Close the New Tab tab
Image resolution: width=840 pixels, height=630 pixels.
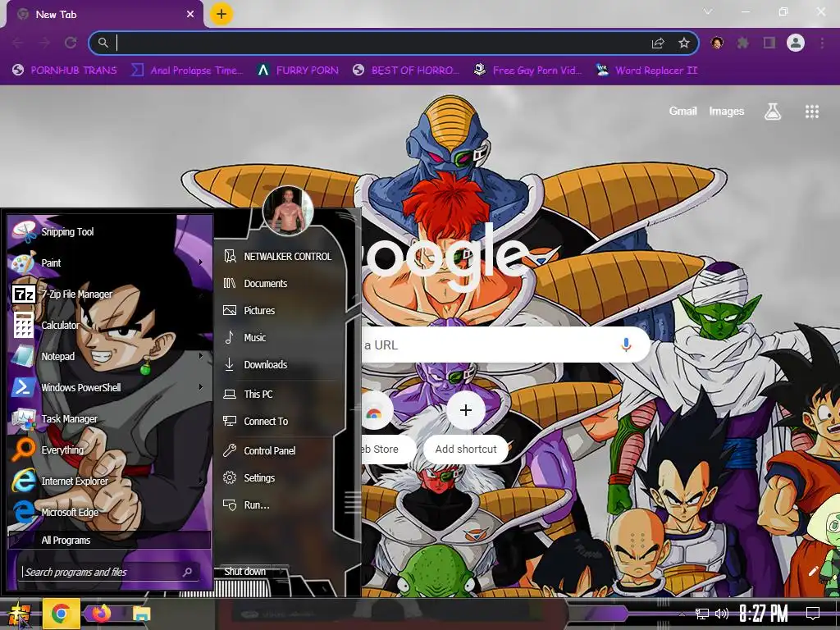pyautogui.click(x=190, y=15)
